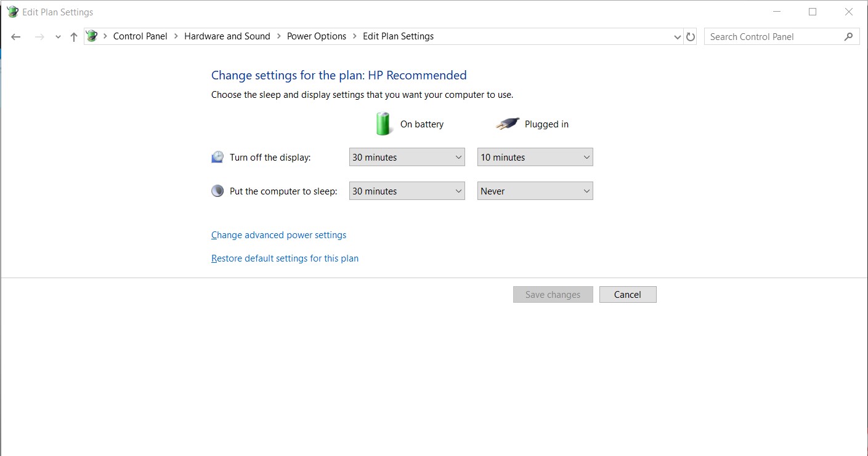The width and height of the screenshot is (868, 456).
Task: Click the power plug icon
Action: click(x=508, y=124)
